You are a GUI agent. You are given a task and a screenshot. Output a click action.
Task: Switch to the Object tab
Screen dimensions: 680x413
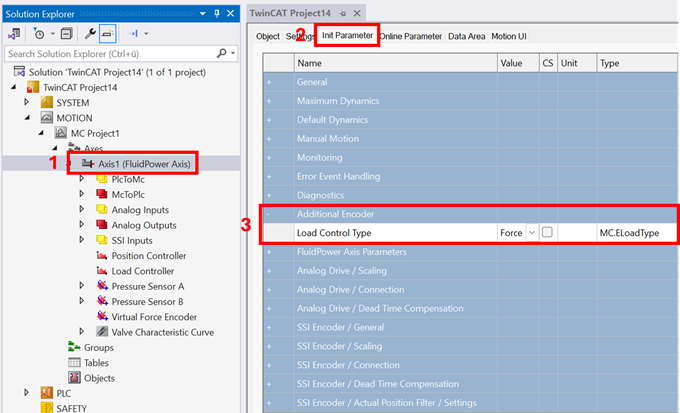[x=268, y=36]
